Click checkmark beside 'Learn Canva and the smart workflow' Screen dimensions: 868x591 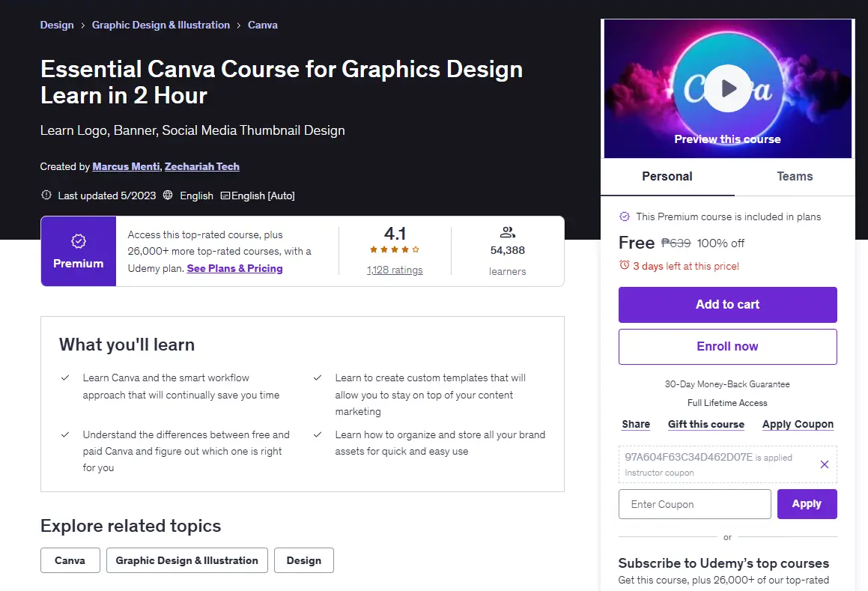[64, 378]
